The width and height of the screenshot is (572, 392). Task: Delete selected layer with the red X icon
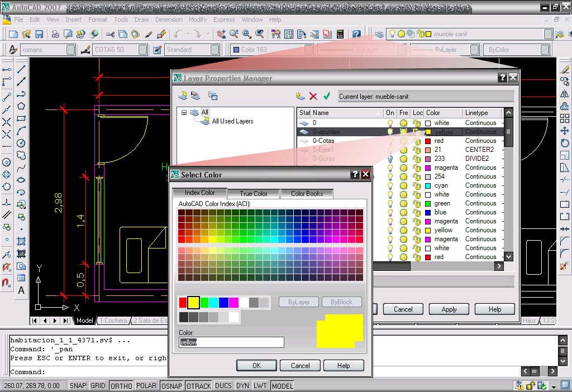[x=313, y=96]
